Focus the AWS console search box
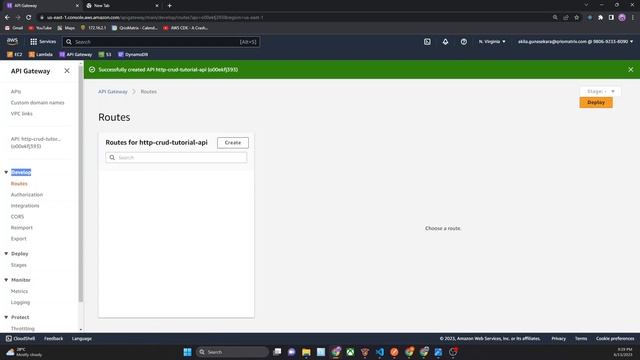The image size is (640, 360). tap(161, 42)
